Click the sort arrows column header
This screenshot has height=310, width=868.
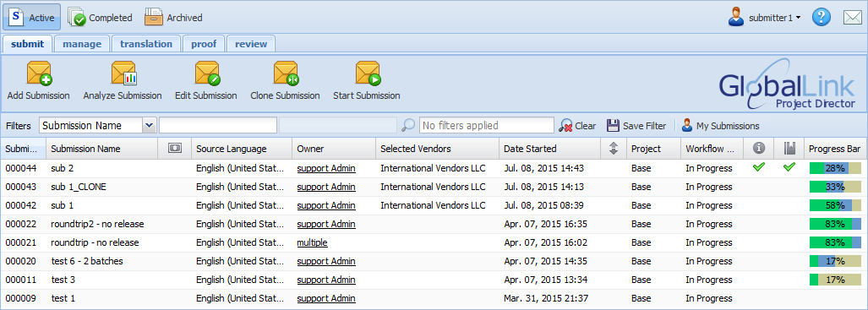point(614,149)
